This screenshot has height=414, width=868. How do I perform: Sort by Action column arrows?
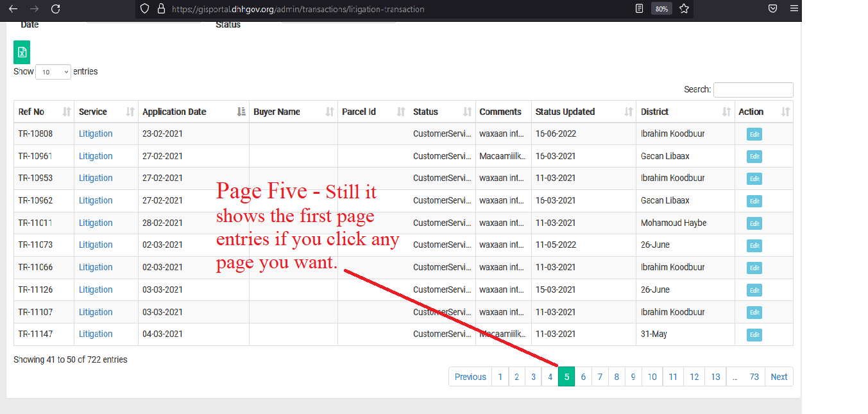785,112
